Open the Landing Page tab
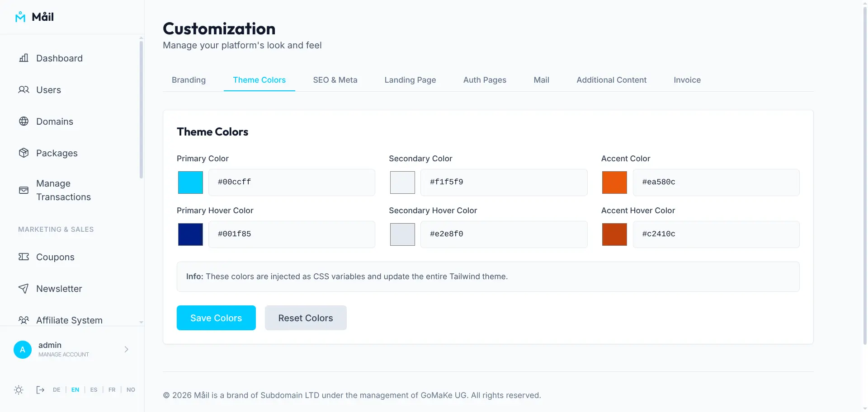Image resolution: width=868 pixels, height=412 pixels. pyautogui.click(x=410, y=80)
